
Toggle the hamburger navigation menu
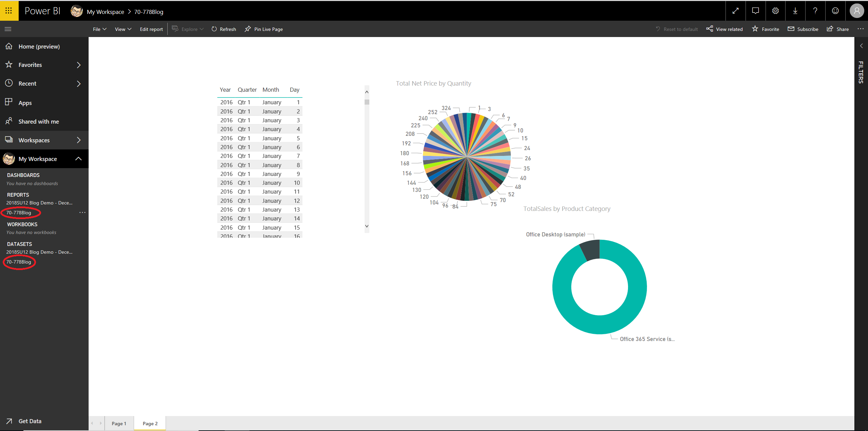coord(8,29)
